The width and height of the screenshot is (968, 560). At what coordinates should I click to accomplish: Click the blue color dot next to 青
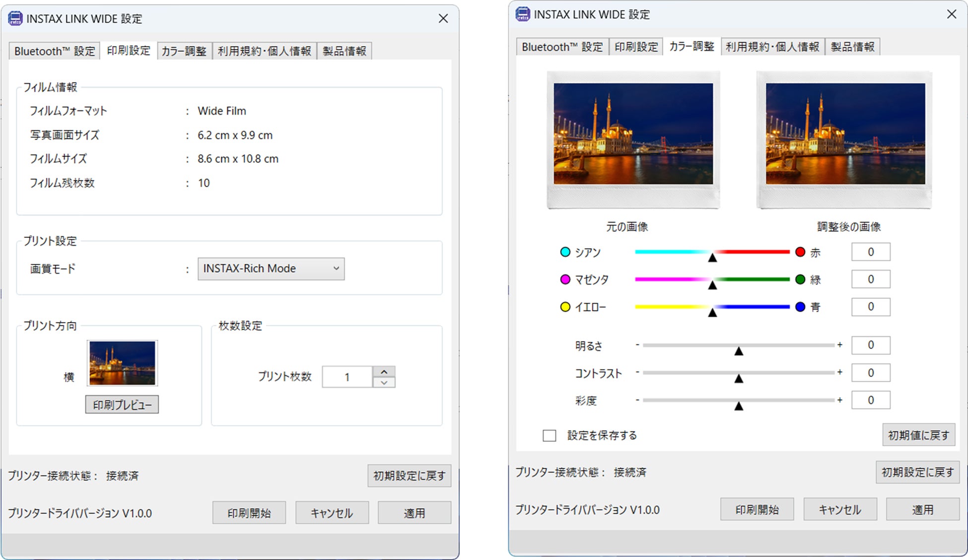point(800,307)
